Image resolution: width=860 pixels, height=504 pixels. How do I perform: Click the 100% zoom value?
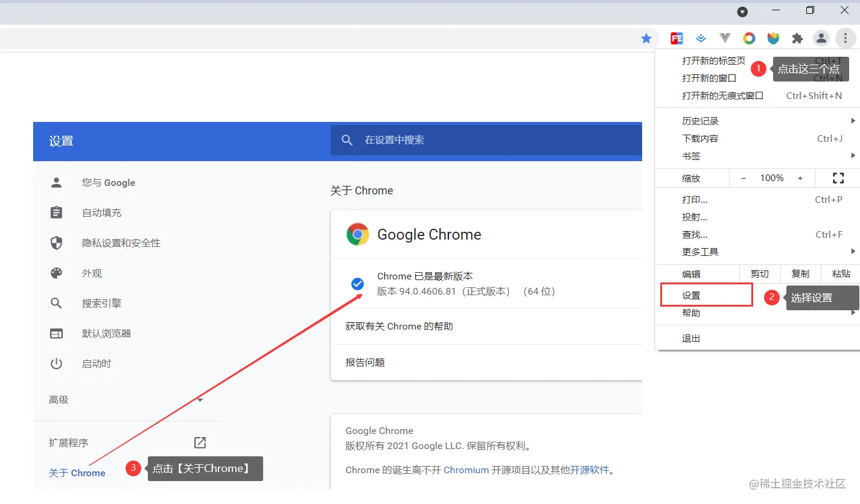click(x=772, y=178)
